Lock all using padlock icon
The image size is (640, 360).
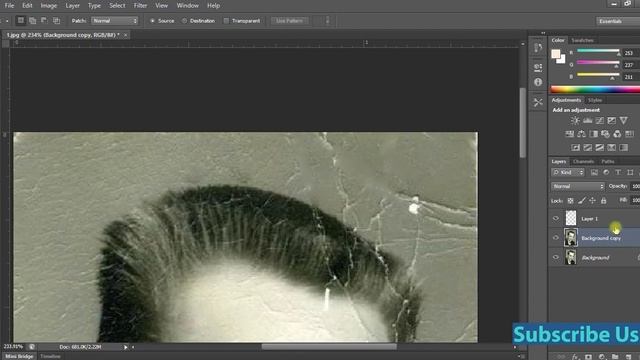pyautogui.click(x=603, y=200)
